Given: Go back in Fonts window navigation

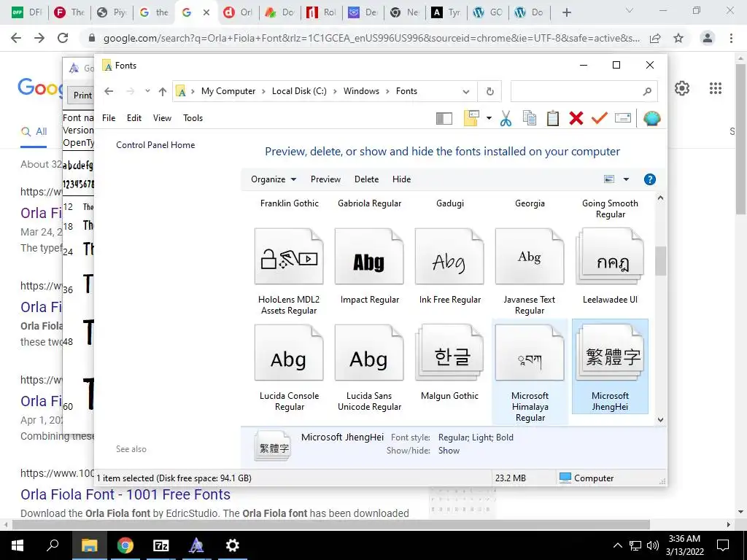Looking at the screenshot, I should tap(109, 91).
